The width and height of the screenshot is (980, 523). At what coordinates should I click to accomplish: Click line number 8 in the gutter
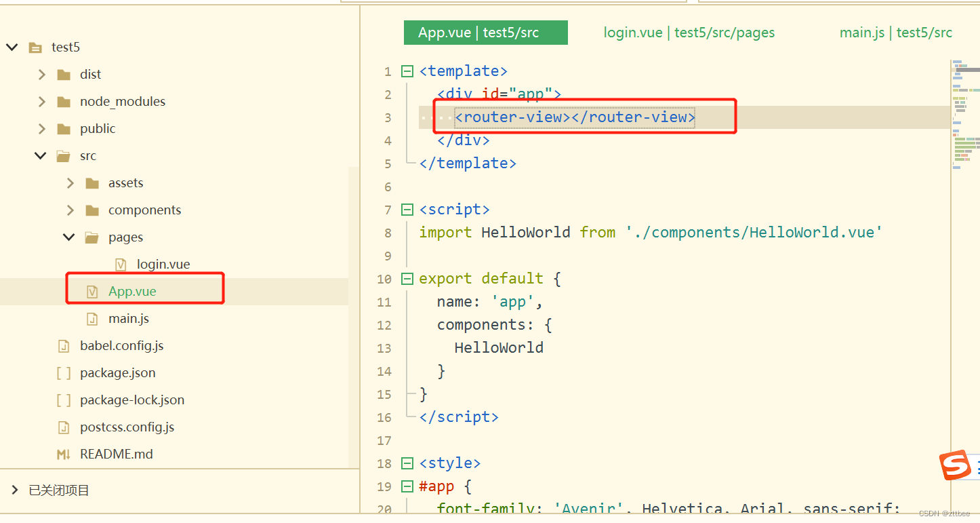tap(388, 233)
